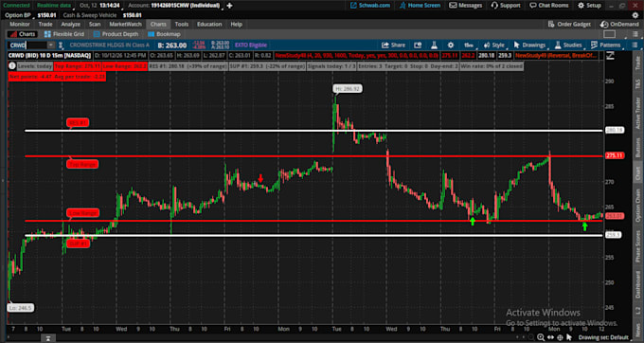Image resolution: width=644 pixels, height=343 pixels.
Task: Select the Charts sub-tab
Action: pos(23,34)
